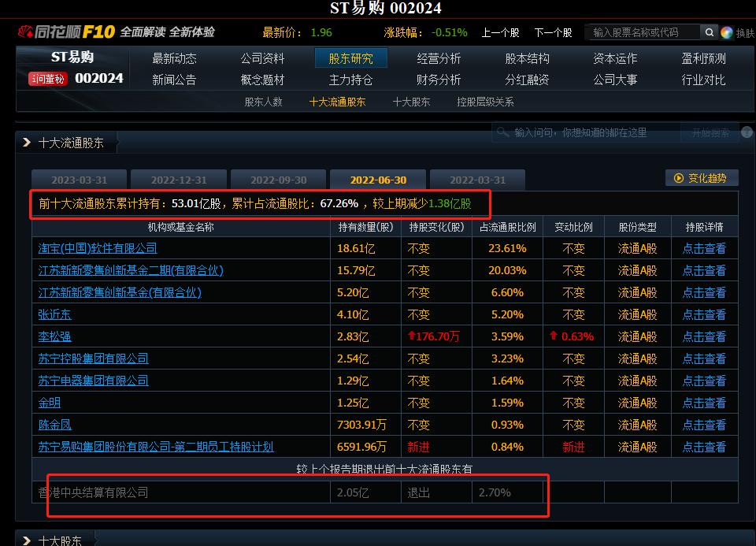
Task: Click the magnifier icon in the question bar
Action: click(503, 133)
